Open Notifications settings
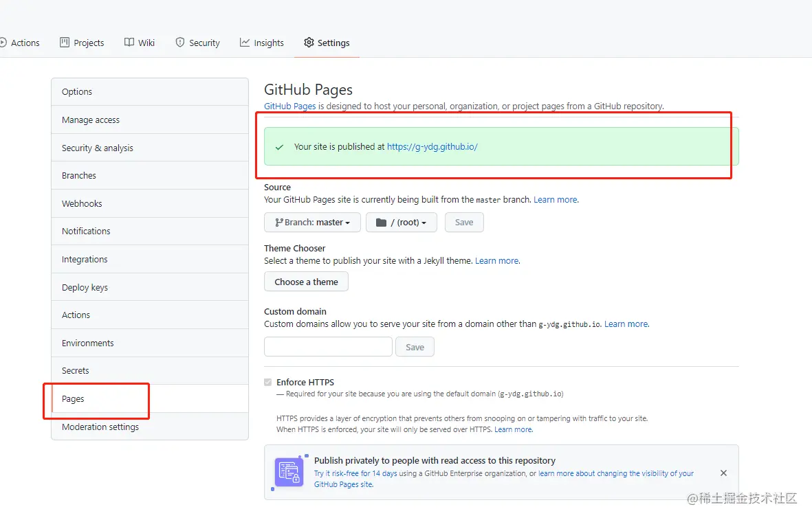812x520 pixels. click(x=150, y=231)
